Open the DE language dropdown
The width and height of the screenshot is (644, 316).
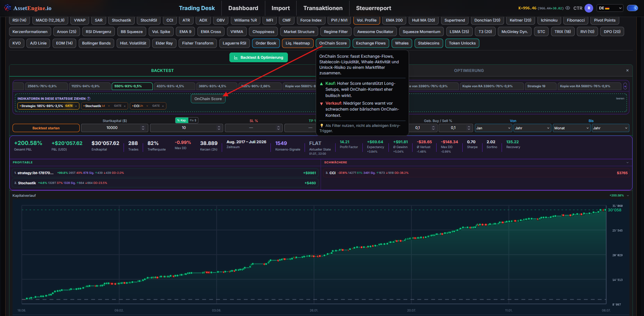point(610,8)
